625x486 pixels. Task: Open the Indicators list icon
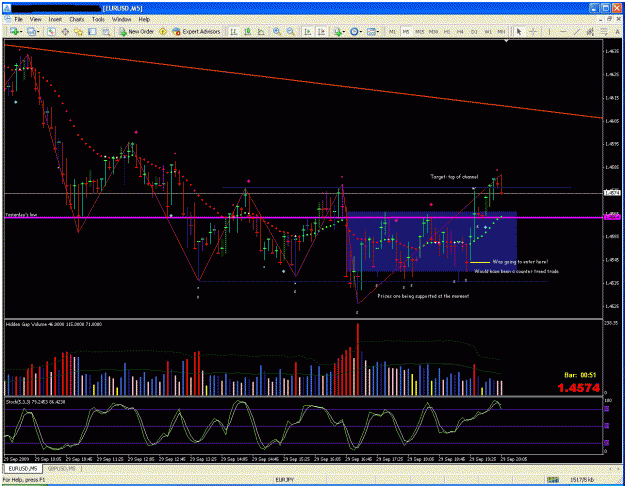(x=338, y=31)
